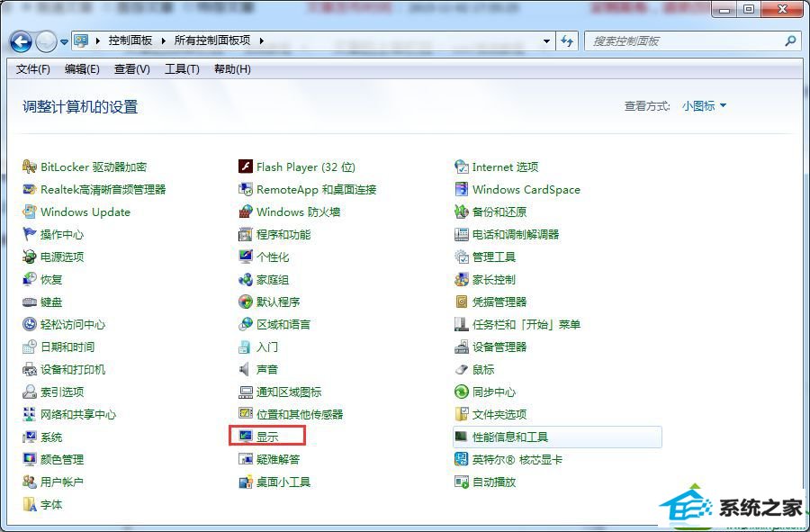The height and width of the screenshot is (532, 810).
Task: Click the 操作中心 flag icon
Action: click(x=30, y=234)
